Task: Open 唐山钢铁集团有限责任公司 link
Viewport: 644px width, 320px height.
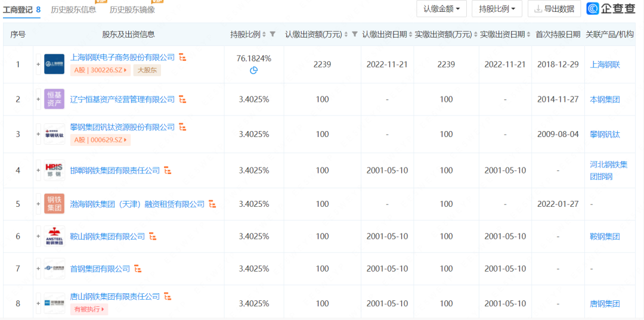Action: click(x=116, y=296)
